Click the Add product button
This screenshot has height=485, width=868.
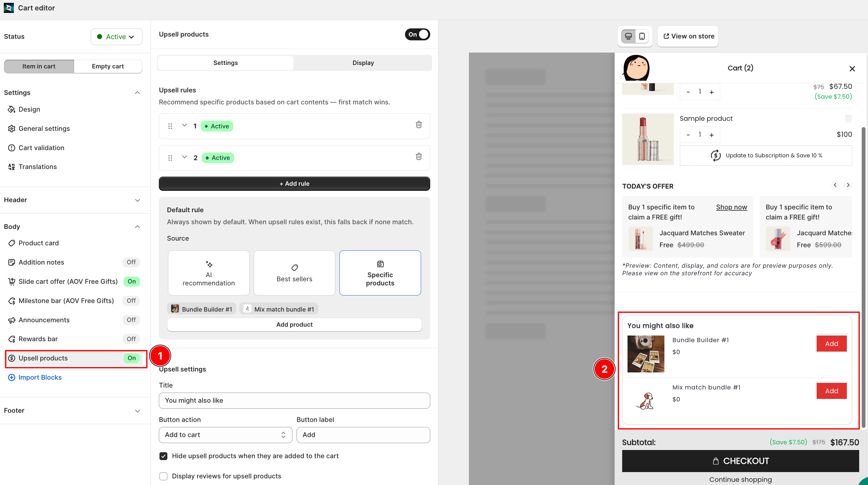[294, 324]
